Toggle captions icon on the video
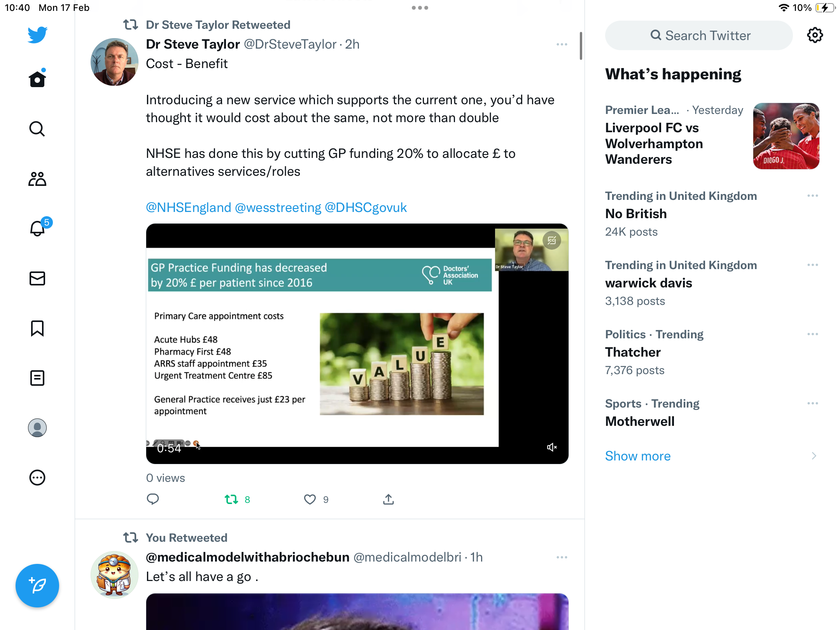840x630 pixels. [x=552, y=241]
